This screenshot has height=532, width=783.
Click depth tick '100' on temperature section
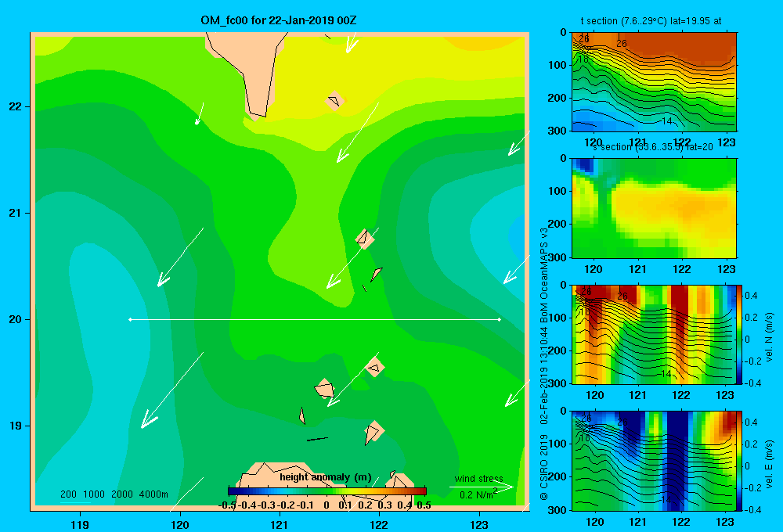click(557, 65)
